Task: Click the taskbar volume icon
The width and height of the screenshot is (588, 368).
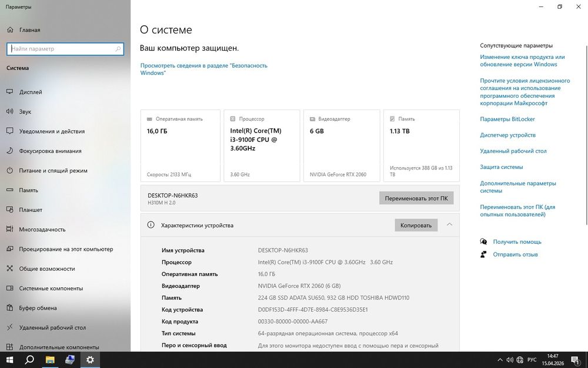Action: (x=510, y=360)
